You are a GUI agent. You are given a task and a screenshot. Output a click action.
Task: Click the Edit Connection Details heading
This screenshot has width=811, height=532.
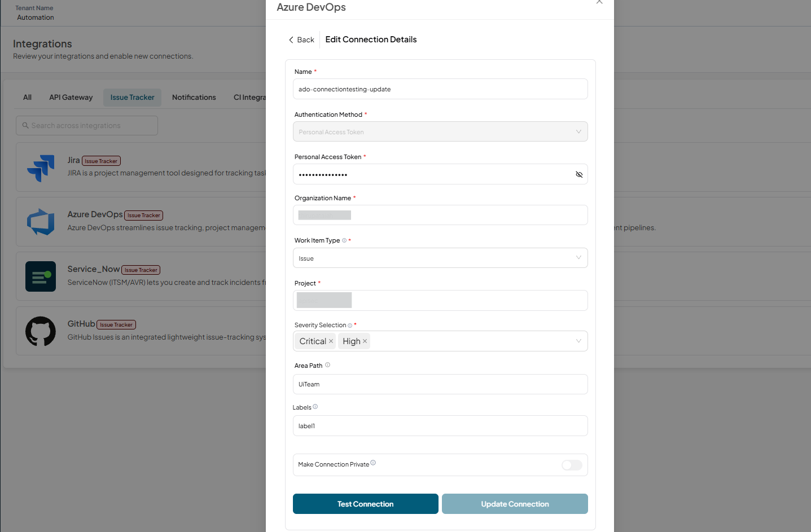[x=371, y=39]
